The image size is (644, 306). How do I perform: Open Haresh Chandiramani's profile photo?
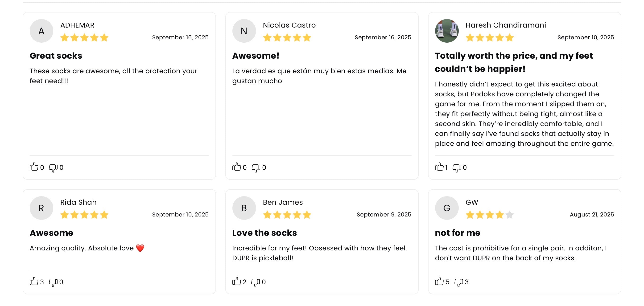(x=447, y=31)
